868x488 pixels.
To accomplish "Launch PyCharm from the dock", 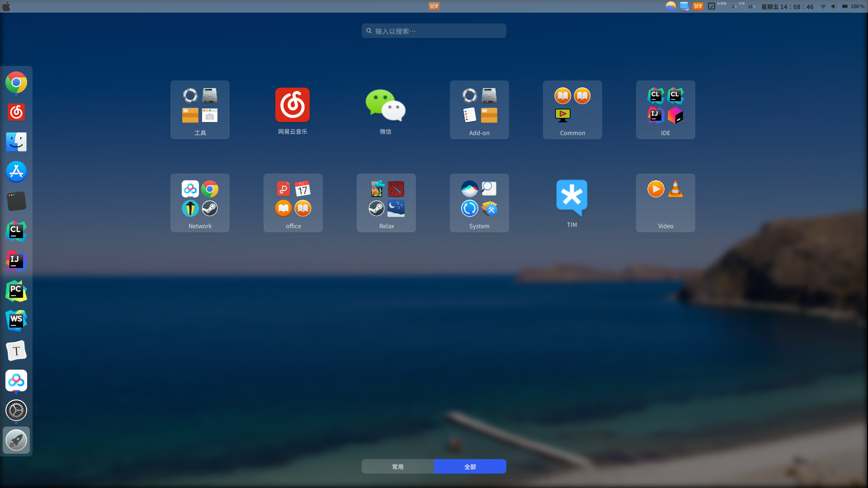I will tap(16, 291).
